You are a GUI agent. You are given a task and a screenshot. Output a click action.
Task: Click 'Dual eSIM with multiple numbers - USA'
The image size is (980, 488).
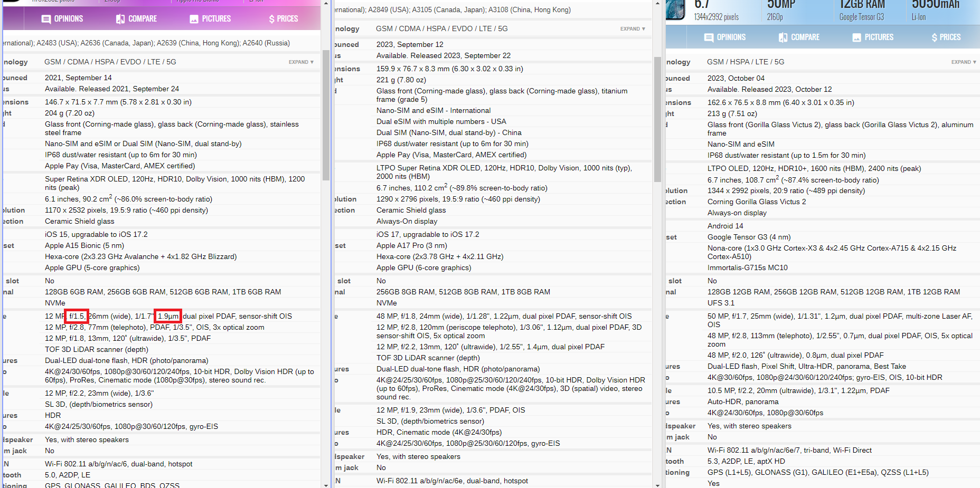point(441,121)
